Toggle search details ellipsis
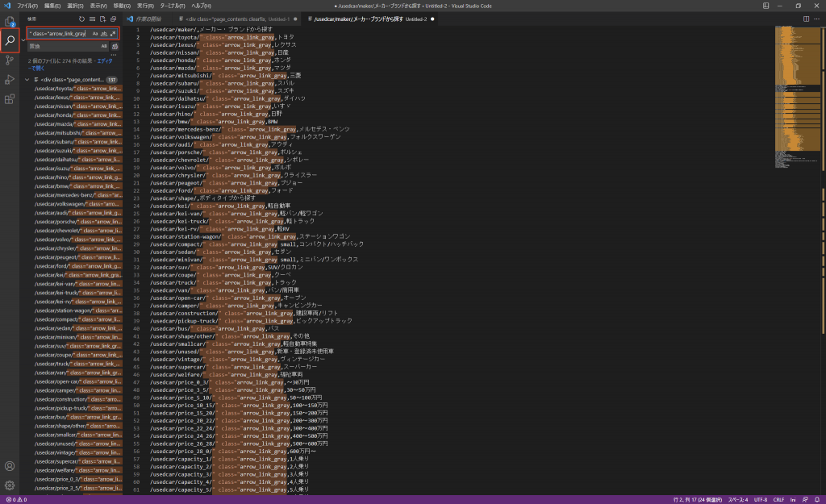The width and height of the screenshot is (826, 504). 113,55
